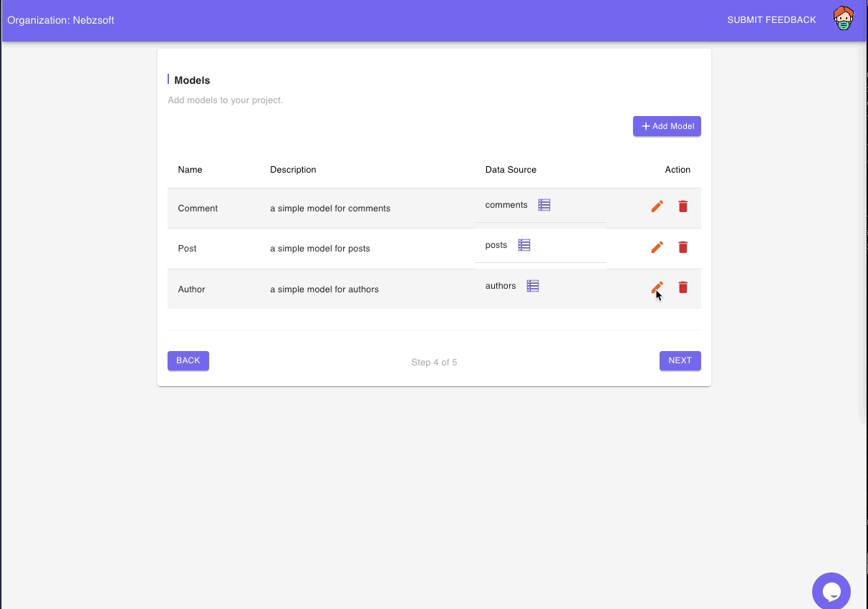
Task: Click the Models section heading
Action: click(192, 80)
